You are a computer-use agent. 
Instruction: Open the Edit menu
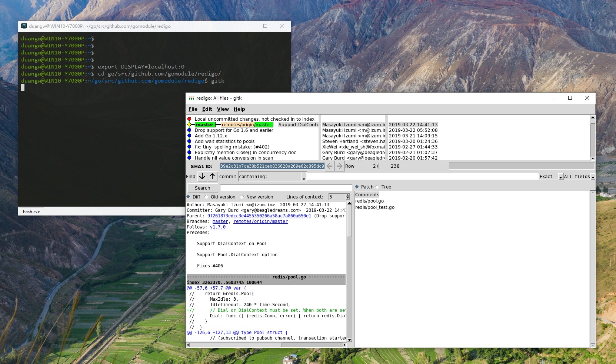(207, 109)
